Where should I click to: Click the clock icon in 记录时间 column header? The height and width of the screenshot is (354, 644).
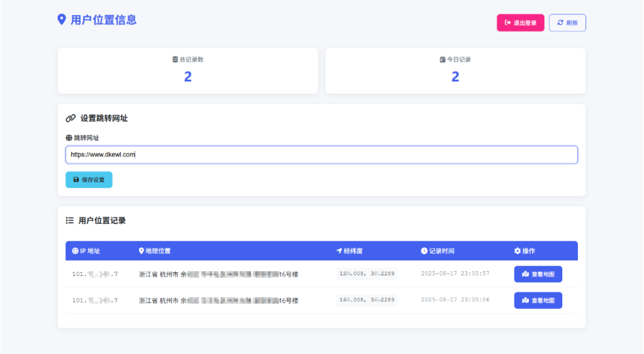pyautogui.click(x=424, y=251)
